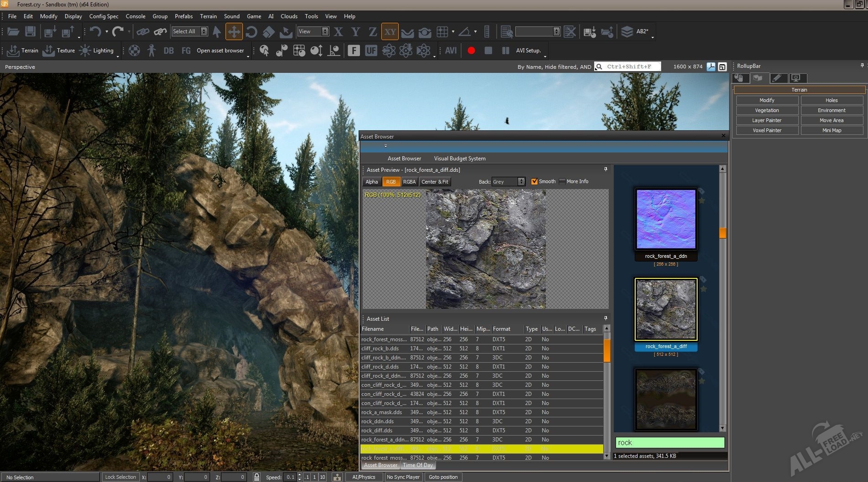Select the rock_forest_a_ddn thumbnail
The width and height of the screenshot is (868, 482).
(x=665, y=219)
